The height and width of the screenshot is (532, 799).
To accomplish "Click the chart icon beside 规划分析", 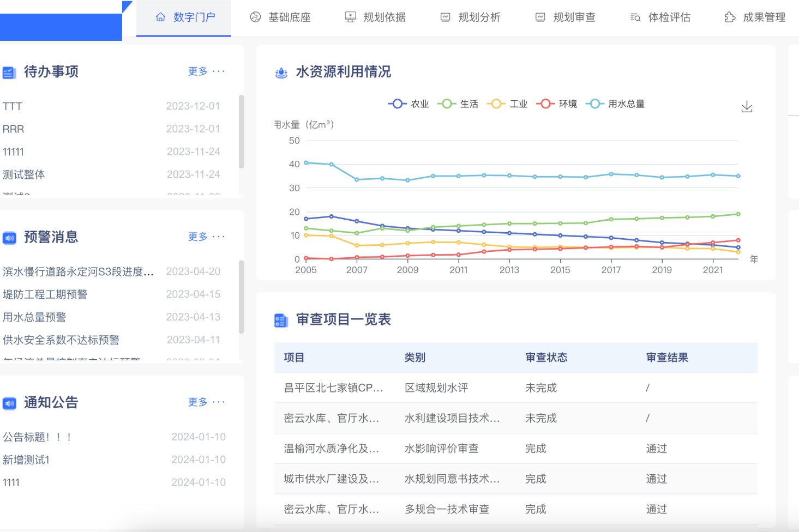I will click(x=446, y=17).
